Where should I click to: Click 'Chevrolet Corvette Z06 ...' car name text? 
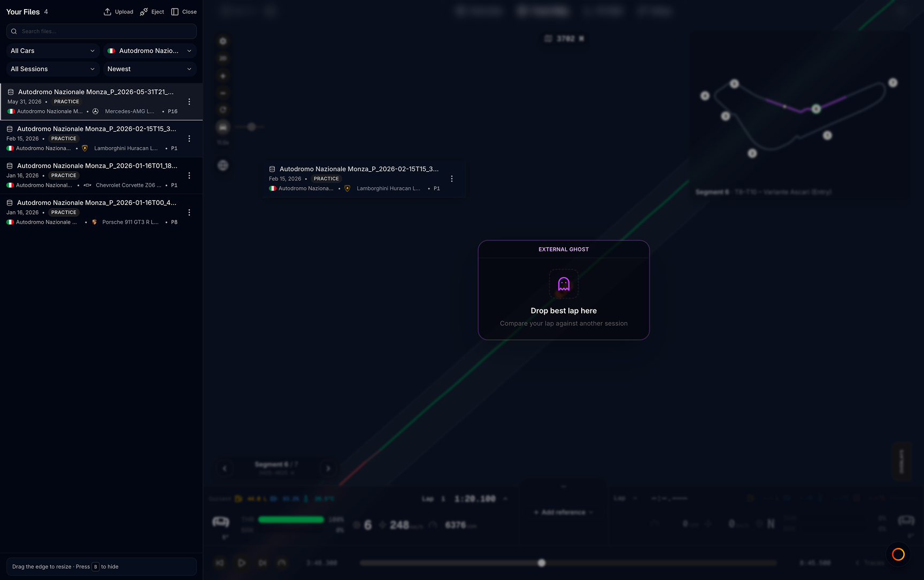(x=128, y=185)
